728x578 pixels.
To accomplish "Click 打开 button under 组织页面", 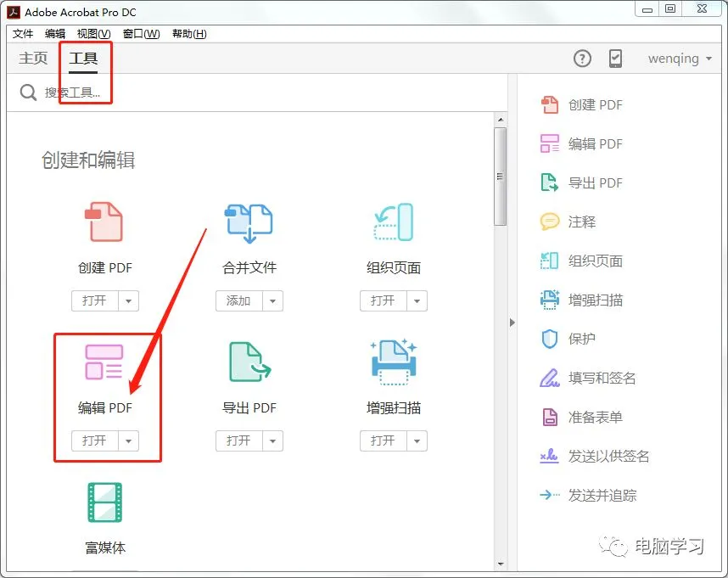I will 383,300.
